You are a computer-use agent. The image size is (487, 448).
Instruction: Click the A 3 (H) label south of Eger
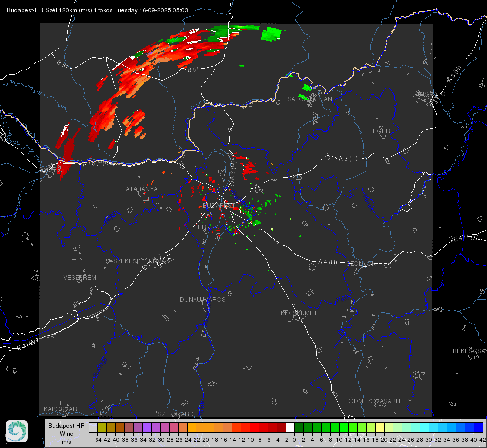pos(348,159)
